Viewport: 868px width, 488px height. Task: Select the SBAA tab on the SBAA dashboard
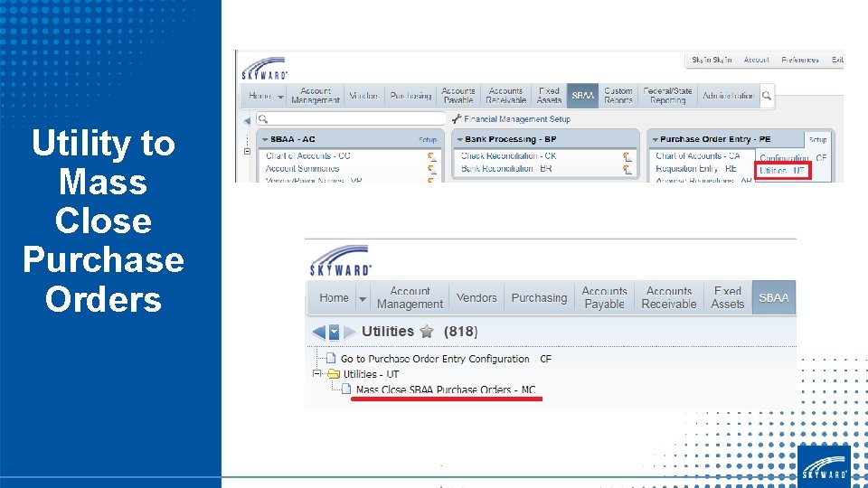pos(582,95)
